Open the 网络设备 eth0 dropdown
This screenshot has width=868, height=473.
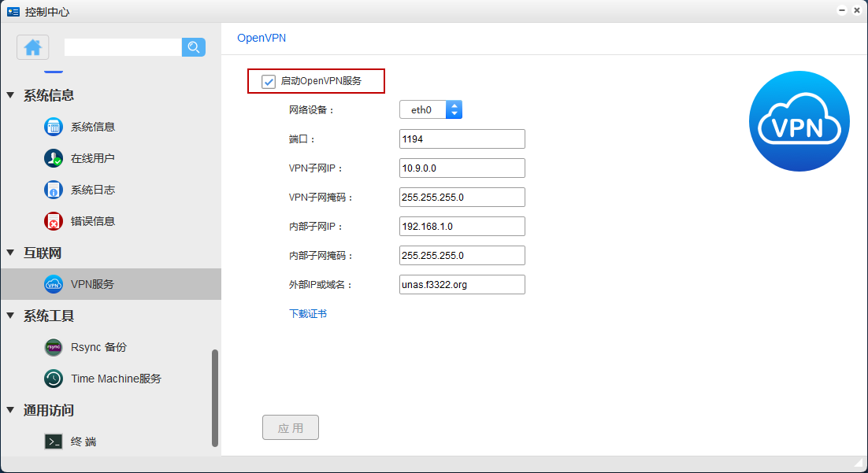point(431,110)
